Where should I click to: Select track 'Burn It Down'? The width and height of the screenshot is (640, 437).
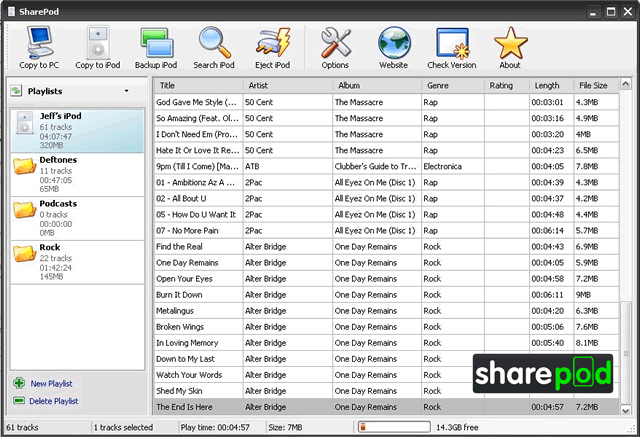point(179,295)
